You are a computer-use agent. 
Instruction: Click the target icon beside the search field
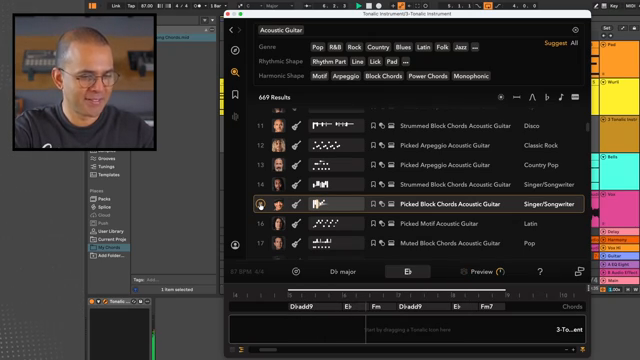click(575, 30)
